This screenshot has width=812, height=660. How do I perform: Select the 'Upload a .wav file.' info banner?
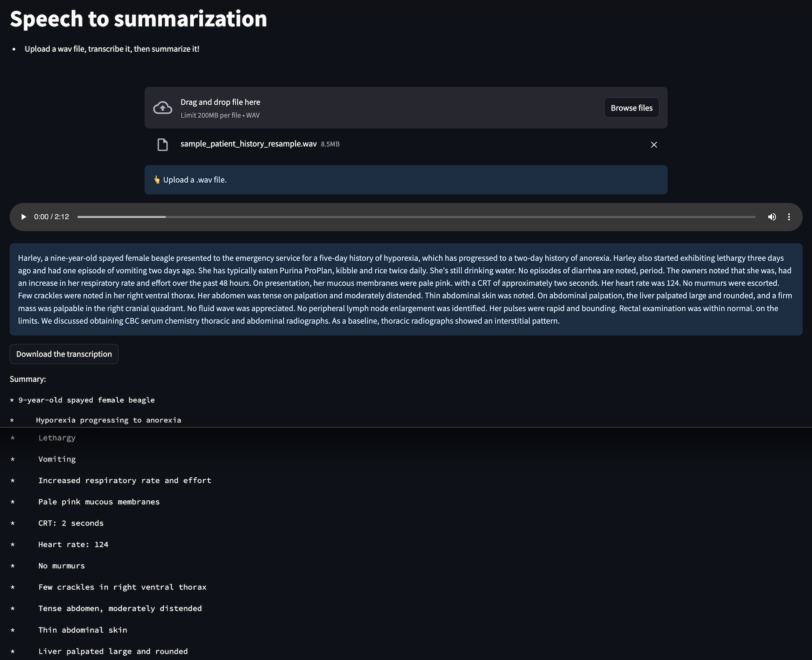coord(406,180)
